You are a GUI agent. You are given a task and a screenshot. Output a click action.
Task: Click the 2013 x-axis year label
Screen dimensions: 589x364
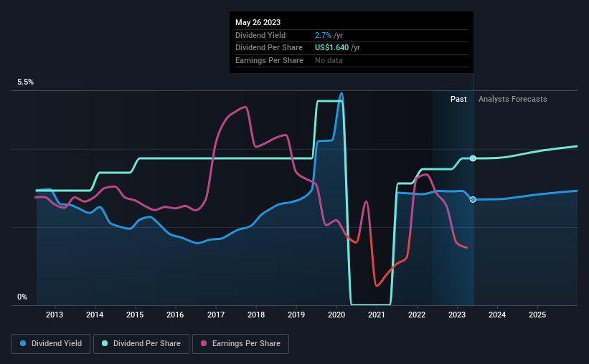(55, 315)
